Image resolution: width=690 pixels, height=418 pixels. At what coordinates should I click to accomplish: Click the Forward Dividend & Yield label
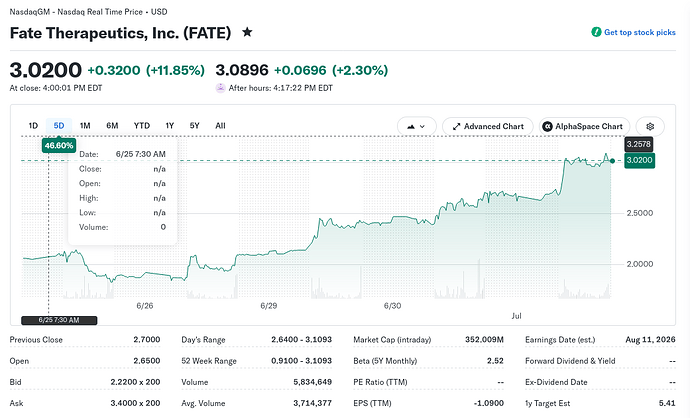tap(570, 361)
